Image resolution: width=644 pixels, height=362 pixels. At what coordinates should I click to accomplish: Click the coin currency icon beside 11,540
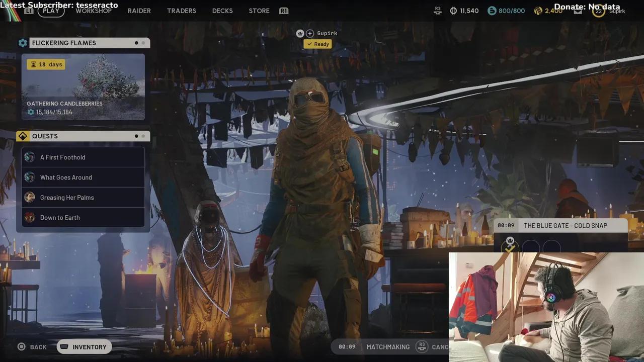453,10
